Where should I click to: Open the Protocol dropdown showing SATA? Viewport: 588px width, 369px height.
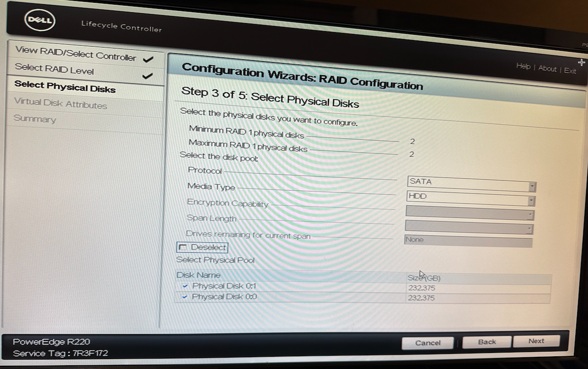click(x=471, y=184)
